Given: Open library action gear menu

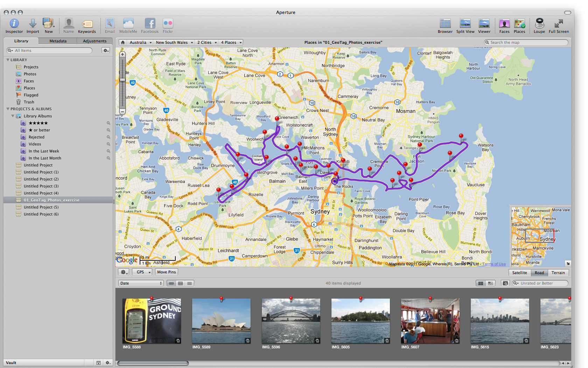Looking at the screenshot, I should (x=106, y=50).
